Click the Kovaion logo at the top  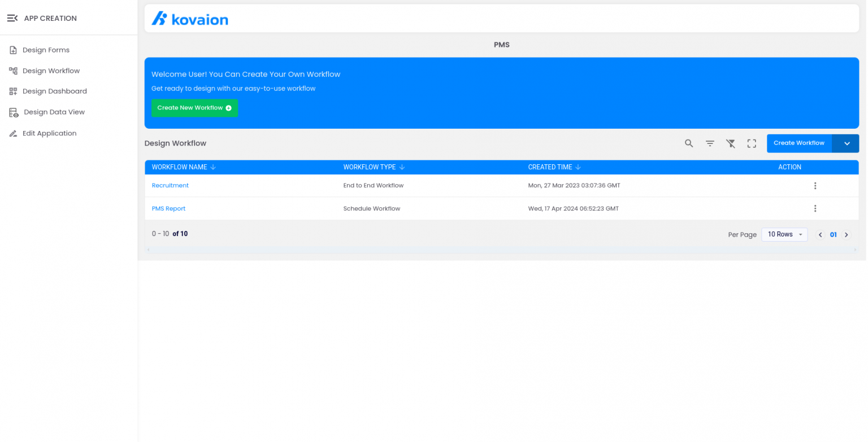[x=190, y=19]
